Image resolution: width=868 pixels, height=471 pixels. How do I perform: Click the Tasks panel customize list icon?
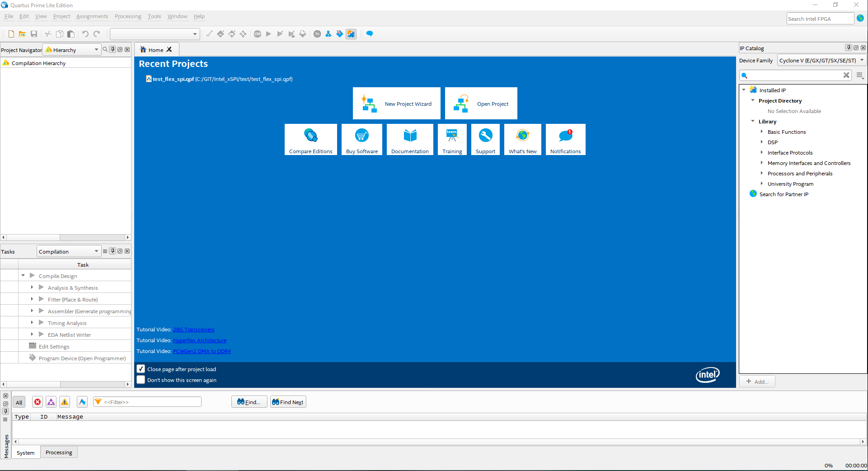pos(105,251)
